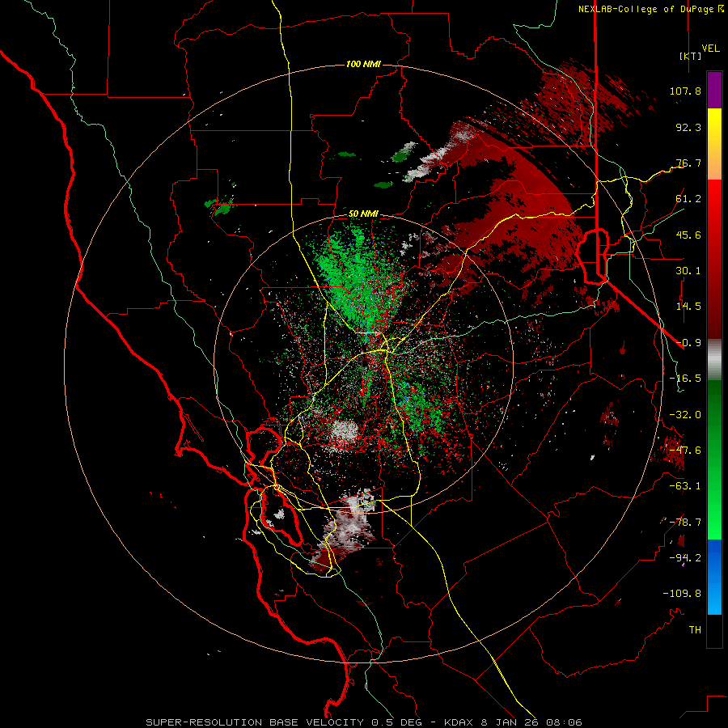
Task: Click the -16.5 legend value
Action: (x=685, y=379)
